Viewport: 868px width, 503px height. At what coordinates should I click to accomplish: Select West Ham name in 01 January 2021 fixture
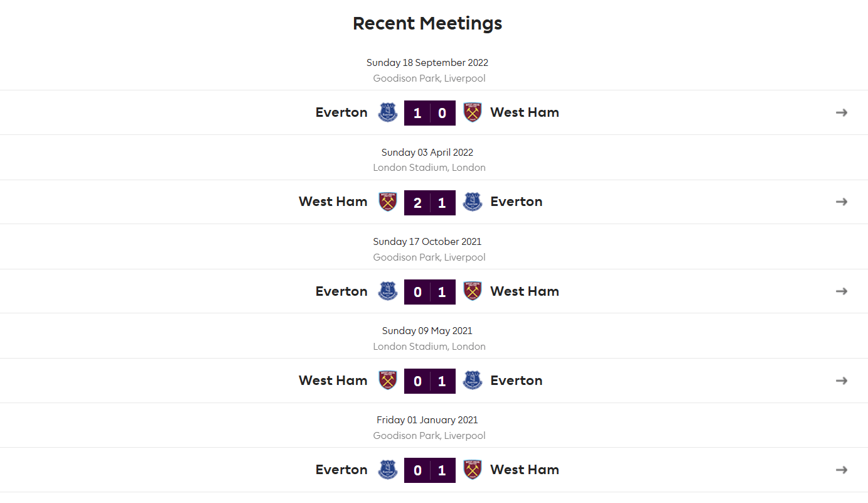[525, 470]
